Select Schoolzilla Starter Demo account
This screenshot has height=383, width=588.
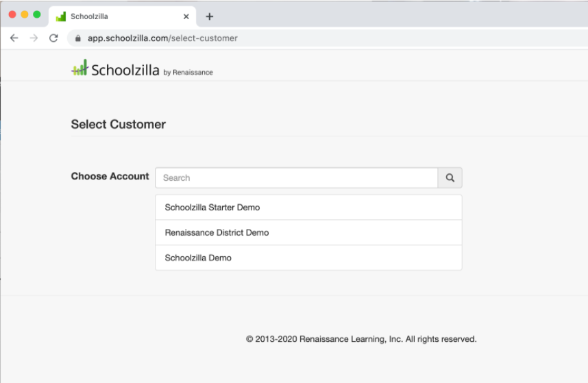coord(308,207)
